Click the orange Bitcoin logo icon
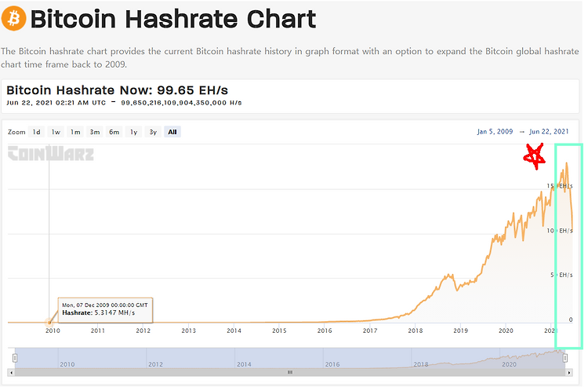This screenshot has width=588, height=387. (x=13, y=18)
